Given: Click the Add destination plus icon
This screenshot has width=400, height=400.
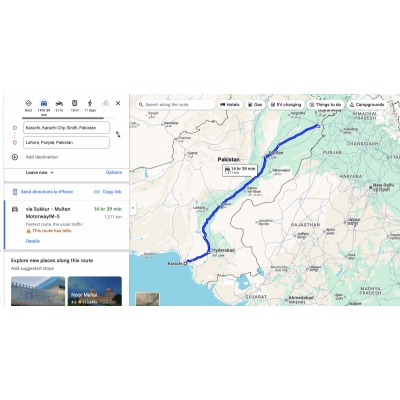Looking at the screenshot, I should pyautogui.click(x=15, y=157).
